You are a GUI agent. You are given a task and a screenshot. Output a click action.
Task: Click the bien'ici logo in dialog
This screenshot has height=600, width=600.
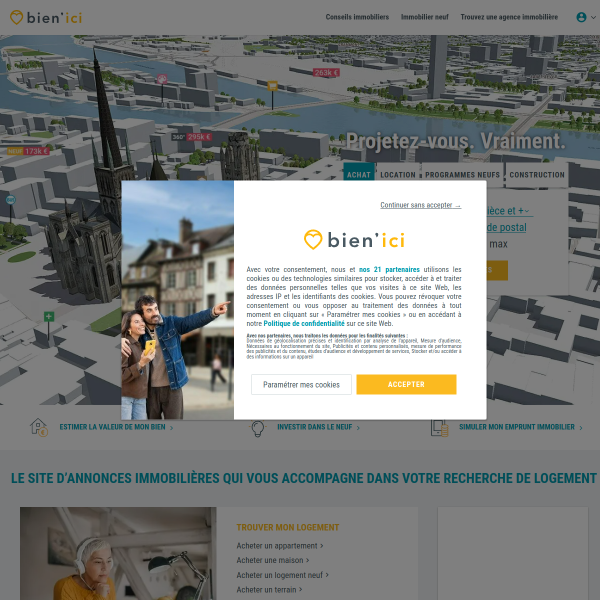(x=354, y=240)
